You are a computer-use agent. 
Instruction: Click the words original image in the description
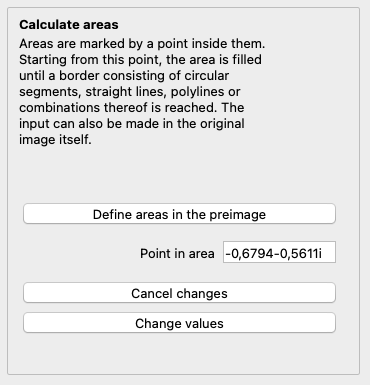click(132, 132)
